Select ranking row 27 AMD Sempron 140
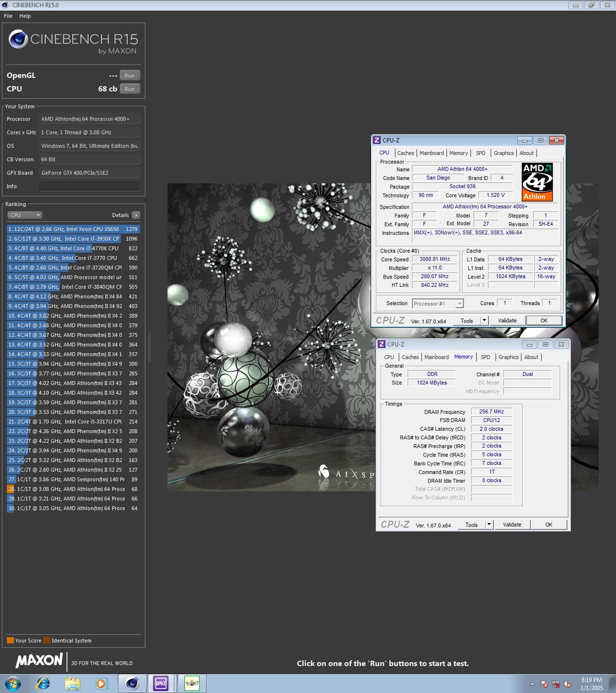 coord(73,479)
